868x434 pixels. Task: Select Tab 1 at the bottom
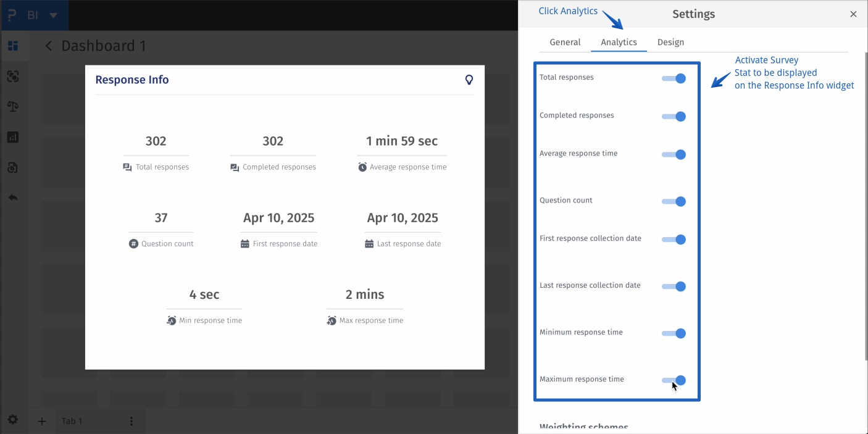pyautogui.click(x=72, y=421)
